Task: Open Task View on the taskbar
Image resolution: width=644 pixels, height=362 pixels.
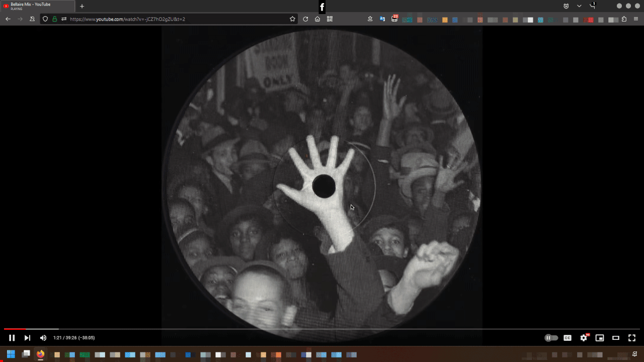Action: click(x=26, y=354)
